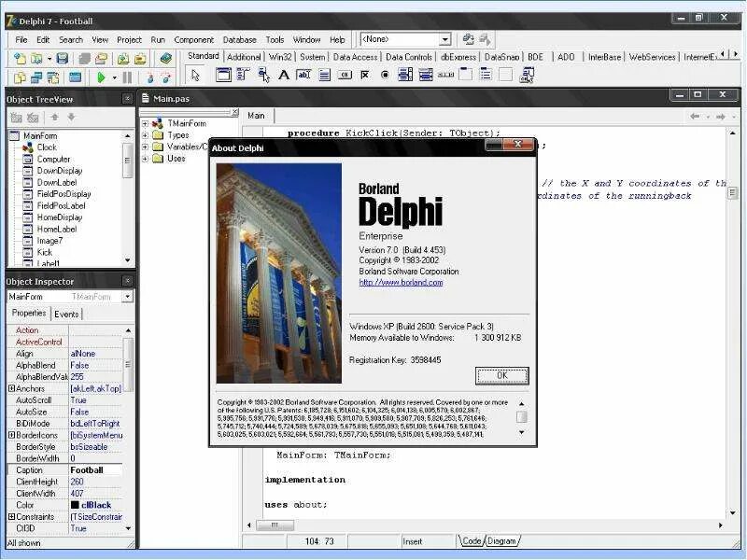Click the Open Project toolbar icon
Image resolution: width=747 pixels, height=560 pixels.
pyautogui.click(x=101, y=59)
